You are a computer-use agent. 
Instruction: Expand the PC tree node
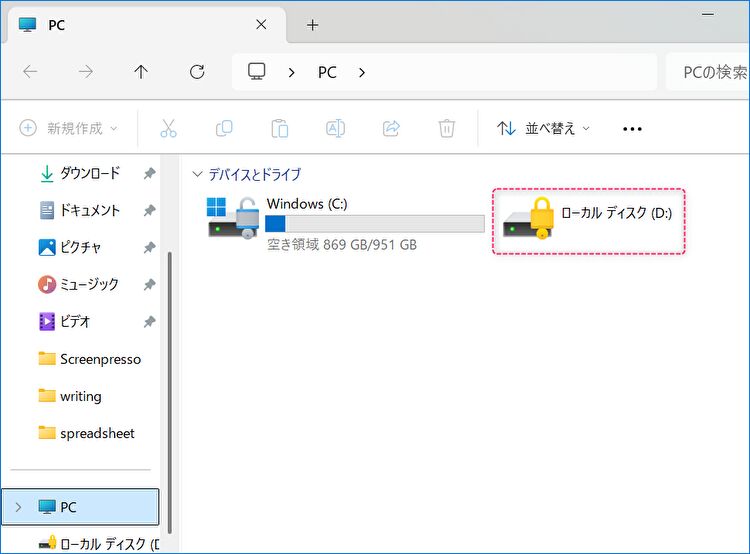[17, 507]
